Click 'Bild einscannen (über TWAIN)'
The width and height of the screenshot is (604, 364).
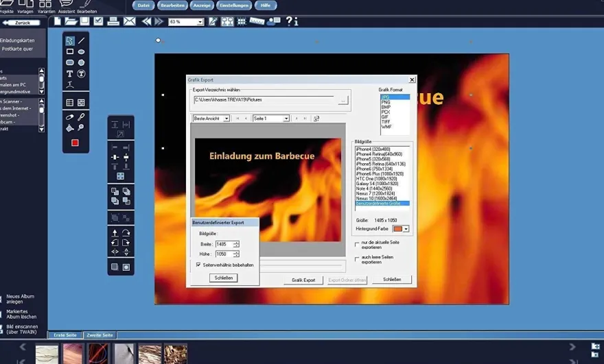(22, 329)
